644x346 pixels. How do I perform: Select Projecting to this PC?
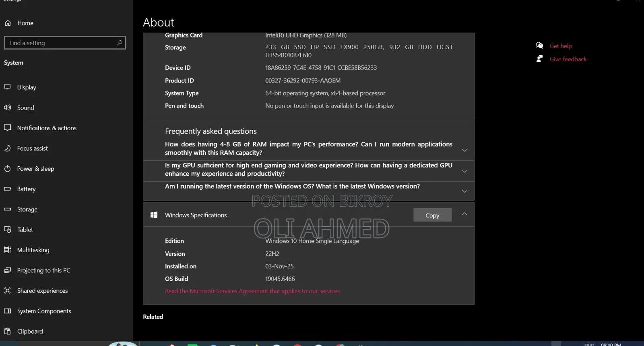[x=43, y=270]
